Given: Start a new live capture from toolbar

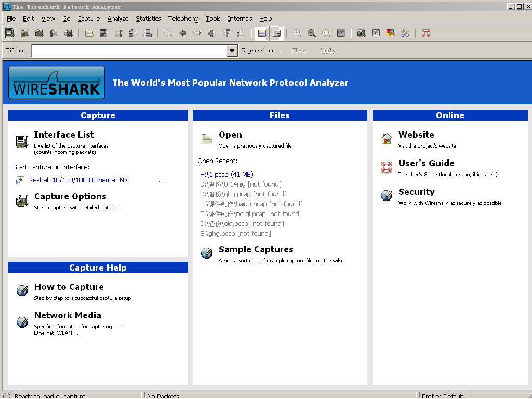Looking at the screenshot, I should (x=39, y=33).
